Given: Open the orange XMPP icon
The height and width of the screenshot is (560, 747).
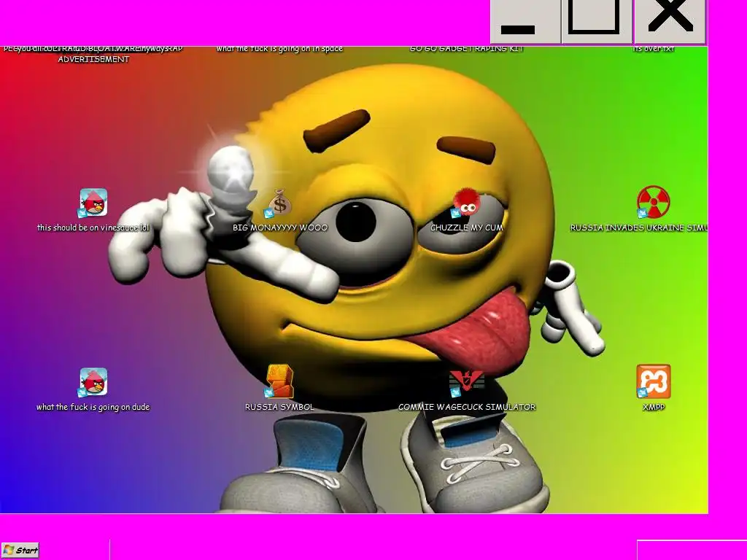Looking at the screenshot, I should point(653,381).
